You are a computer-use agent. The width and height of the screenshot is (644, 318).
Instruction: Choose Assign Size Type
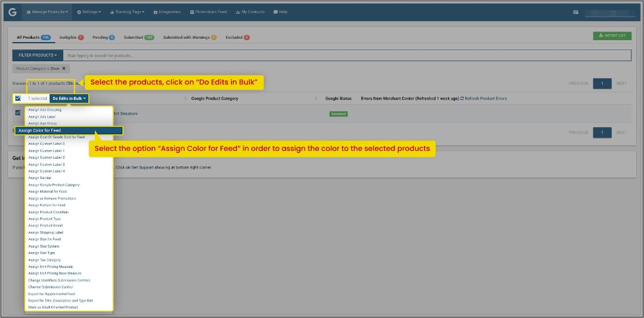(x=41, y=253)
